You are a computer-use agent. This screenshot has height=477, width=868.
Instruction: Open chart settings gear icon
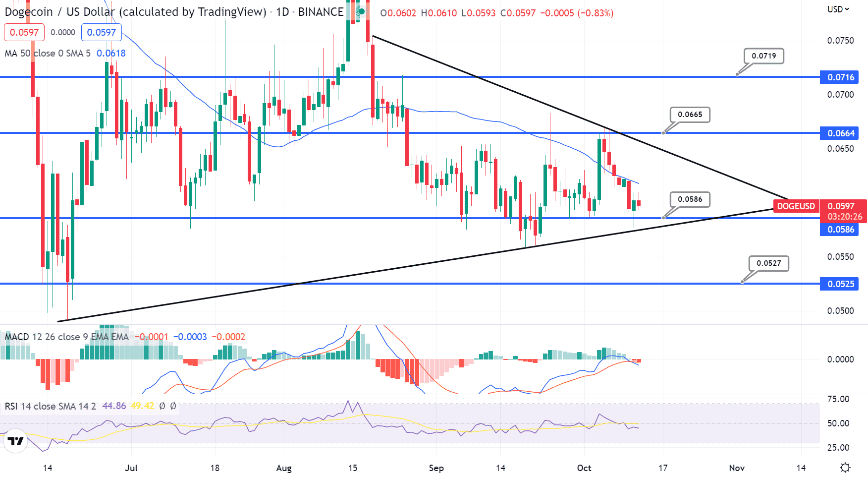click(x=845, y=468)
